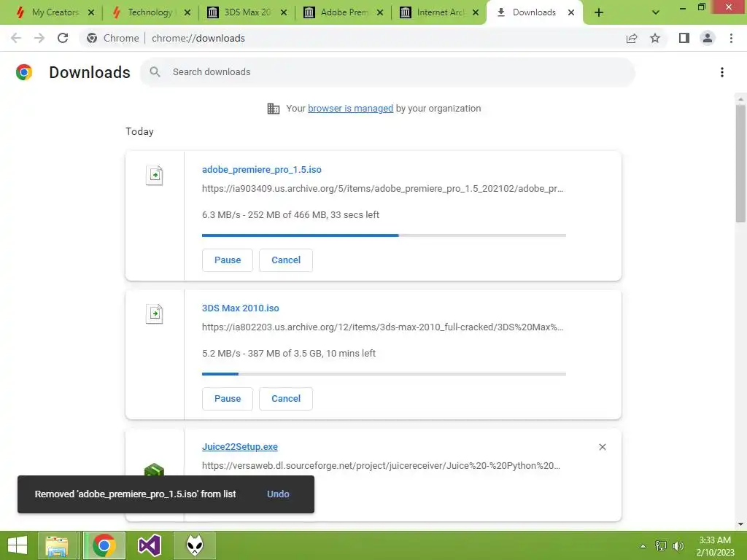The width and height of the screenshot is (747, 560).
Task: Go forward in browser history
Action: point(39,38)
